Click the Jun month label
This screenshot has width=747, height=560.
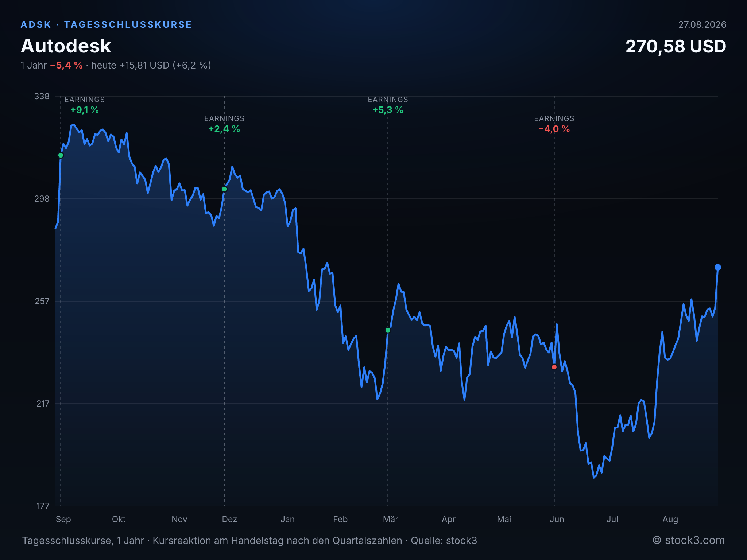coord(557,519)
